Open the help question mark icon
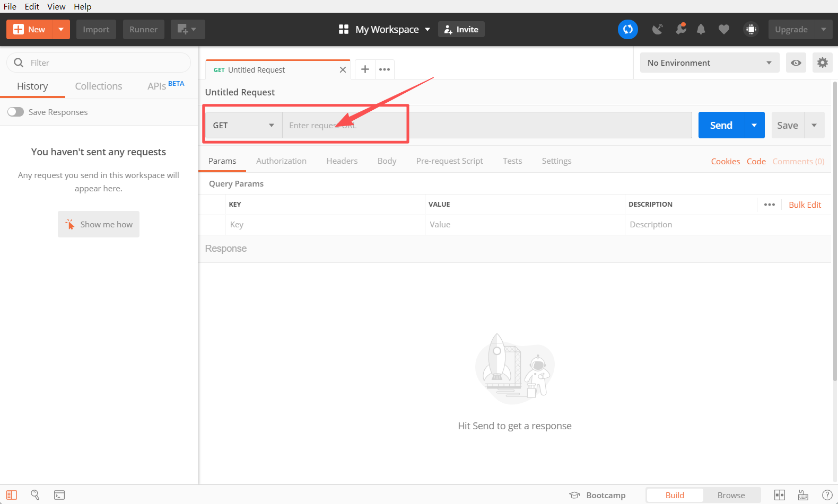Image resolution: width=838 pixels, height=504 pixels. pos(827,495)
